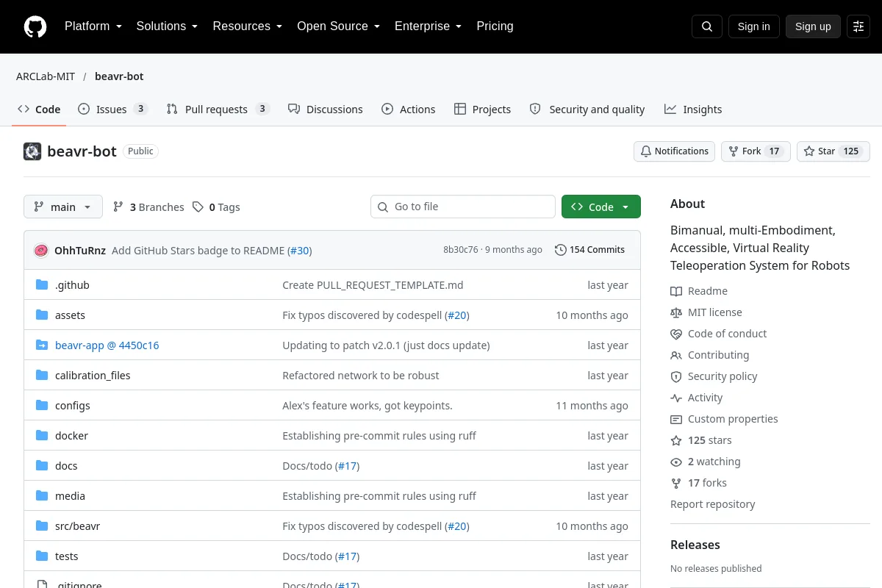Click the Code of conduct heart icon
This screenshot has width=882, height=588.
pos(676,334)
